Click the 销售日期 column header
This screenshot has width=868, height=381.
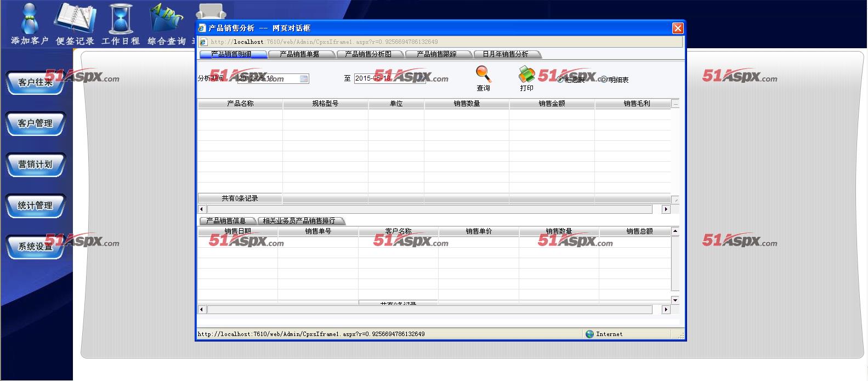tap(237, 231)
